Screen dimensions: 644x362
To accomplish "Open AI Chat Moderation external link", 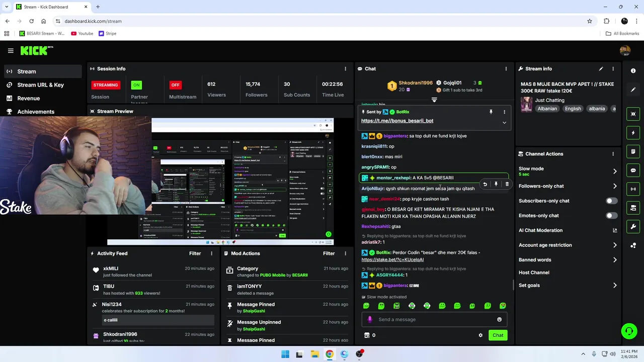I will 615,230.
